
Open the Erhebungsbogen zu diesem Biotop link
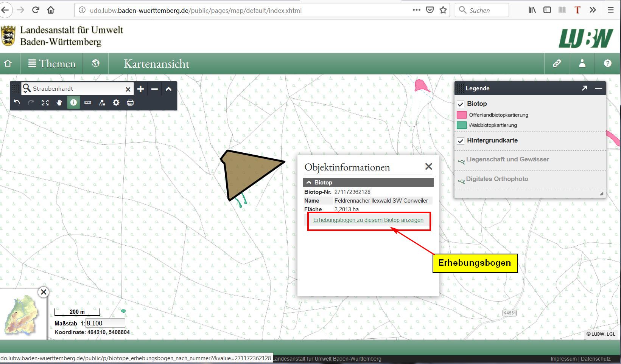coord(368,220)
